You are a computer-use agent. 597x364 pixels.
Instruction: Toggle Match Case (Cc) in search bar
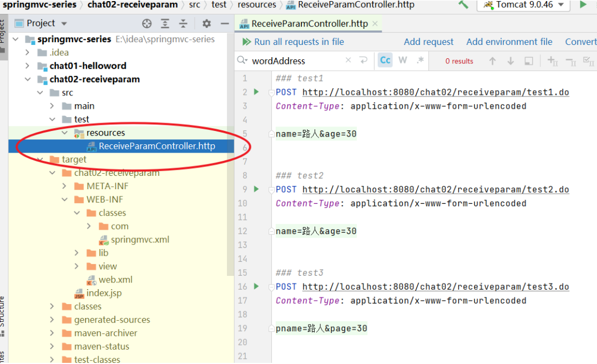click(x=385, y=60)
